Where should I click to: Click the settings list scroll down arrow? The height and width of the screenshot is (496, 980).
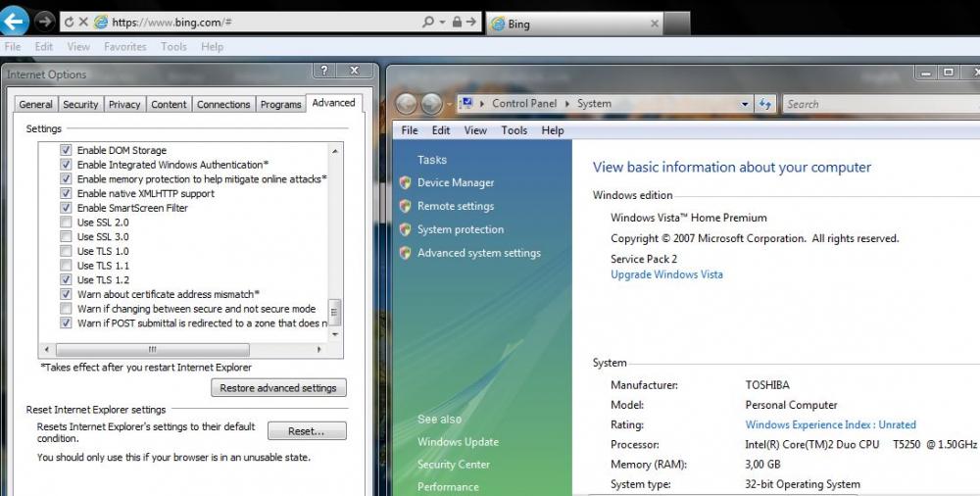click(x=335, y=334)
